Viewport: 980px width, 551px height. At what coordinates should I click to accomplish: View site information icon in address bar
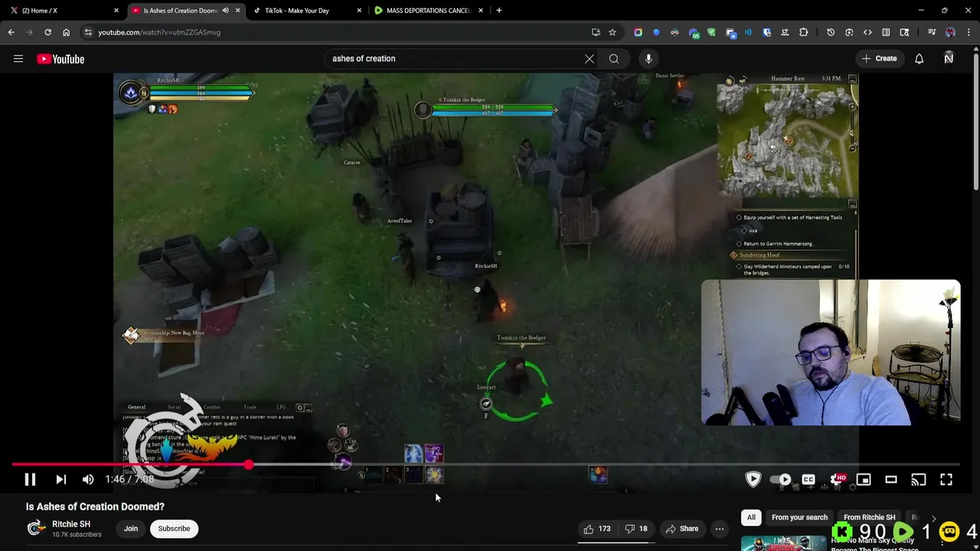coord(89,32)
